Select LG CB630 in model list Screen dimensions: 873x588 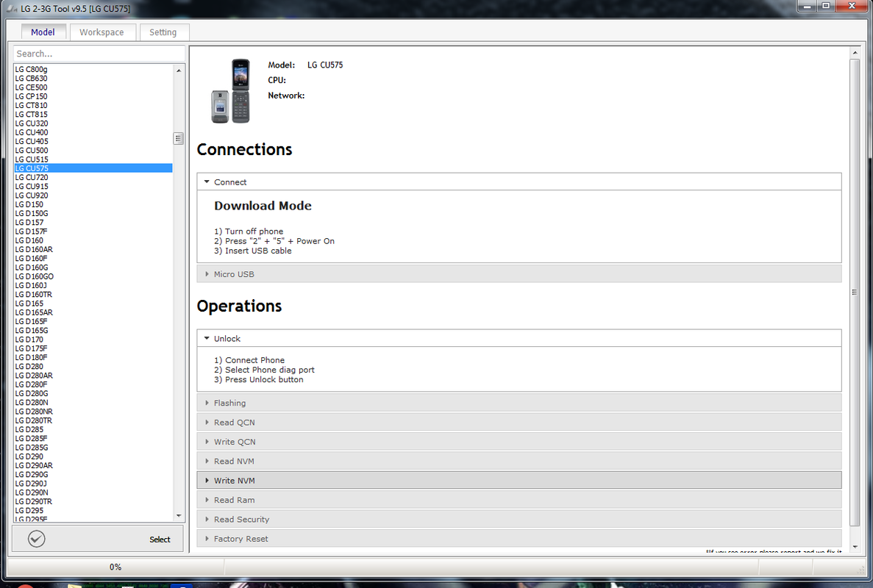[93, 79]
